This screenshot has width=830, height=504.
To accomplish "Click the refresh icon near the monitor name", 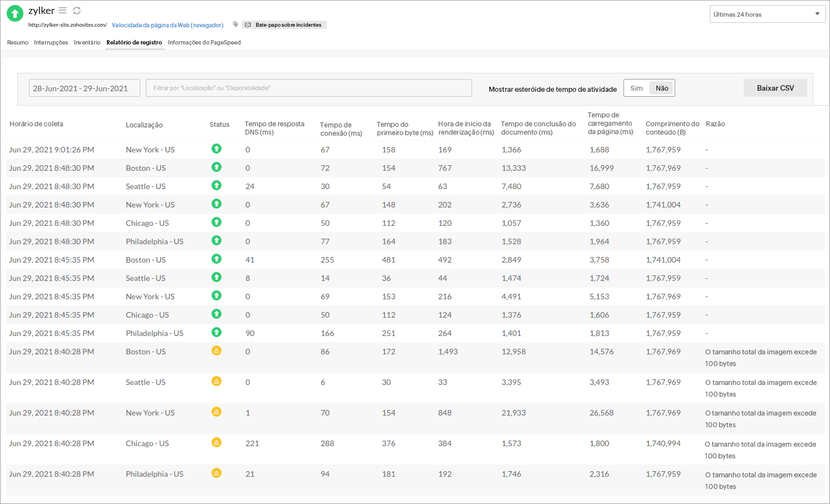I will pos(76,10).
